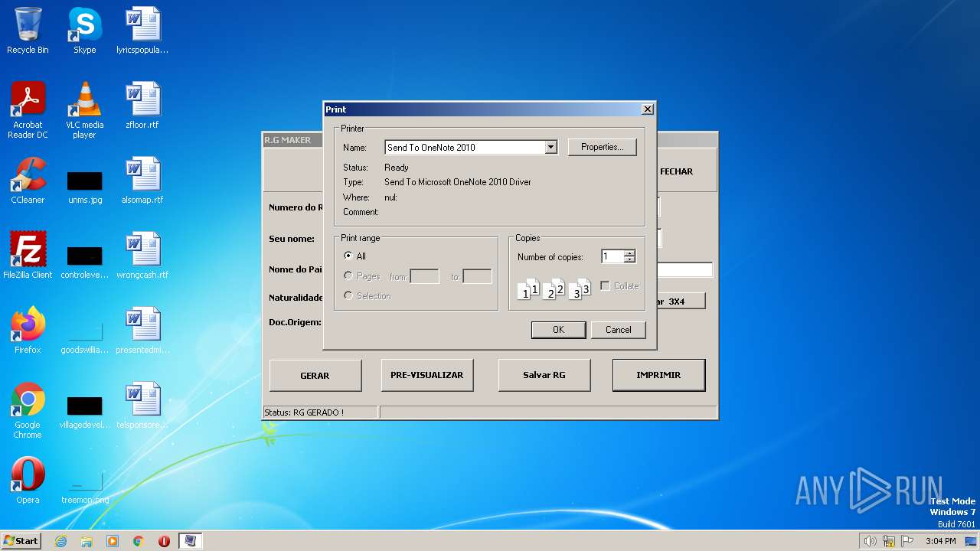The image size is (980, 551).
Task: Open Windows Media Player taskbar icon
Action: pos(113,541)
